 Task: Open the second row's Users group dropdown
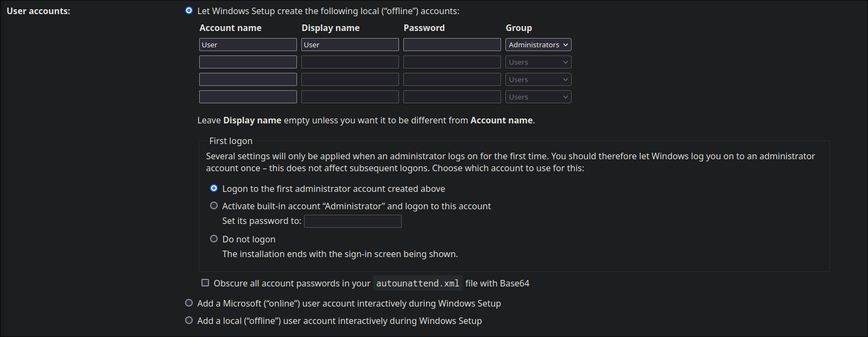pyautogui.click(x=537, y=61)
